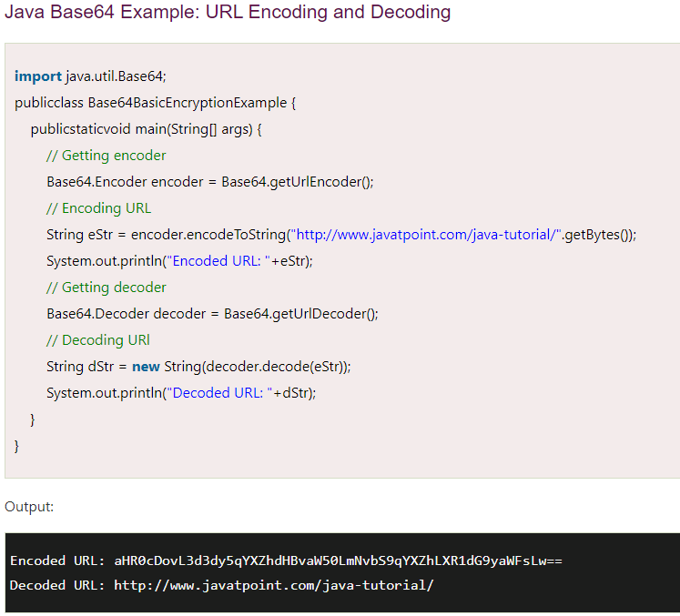Click the 'import java.util.Base64;' code line
The image size is (680, 616).
(x=90, y=76)
